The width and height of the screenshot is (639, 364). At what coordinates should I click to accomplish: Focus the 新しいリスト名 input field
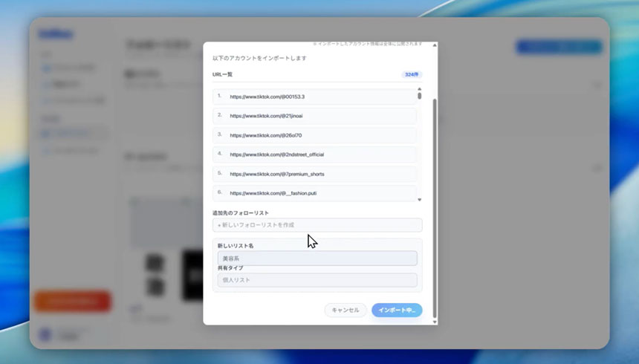[317, 259]
